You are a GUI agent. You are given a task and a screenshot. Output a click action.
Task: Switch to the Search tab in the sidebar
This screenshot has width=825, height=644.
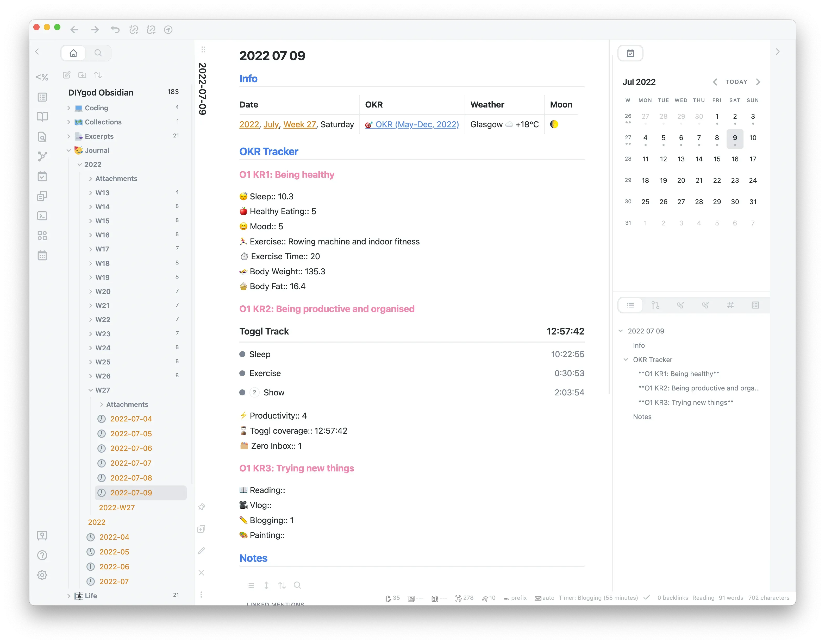[x=98, y=53]
